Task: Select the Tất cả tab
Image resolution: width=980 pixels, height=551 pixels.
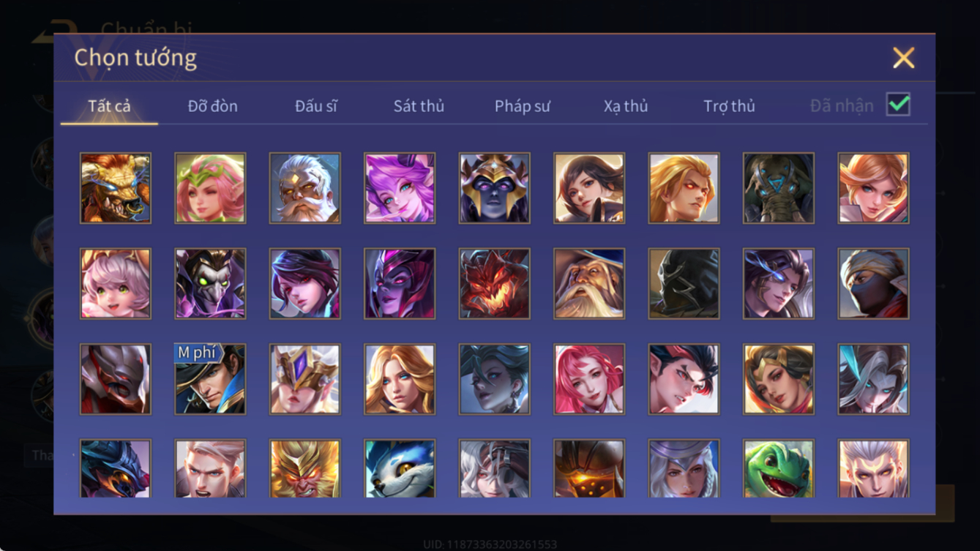Action: [109, 106]
